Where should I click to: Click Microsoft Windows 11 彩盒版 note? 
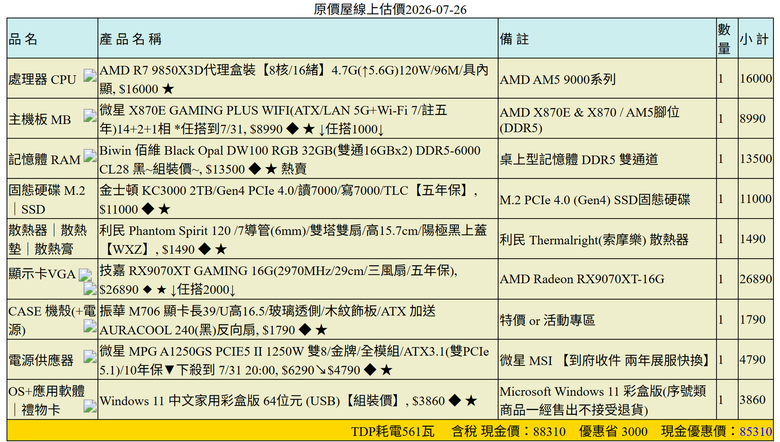coord(603,400)
